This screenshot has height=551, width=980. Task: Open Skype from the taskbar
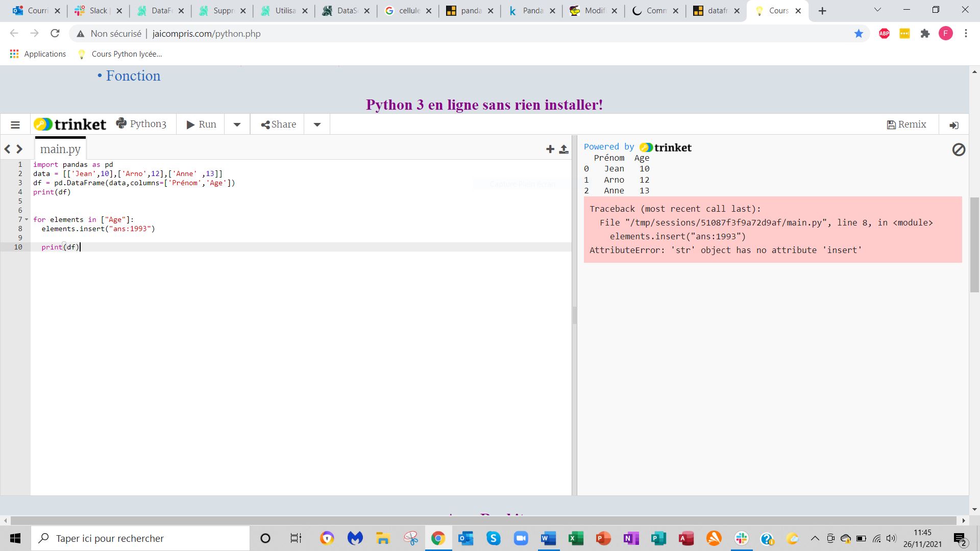pos(493,538)
